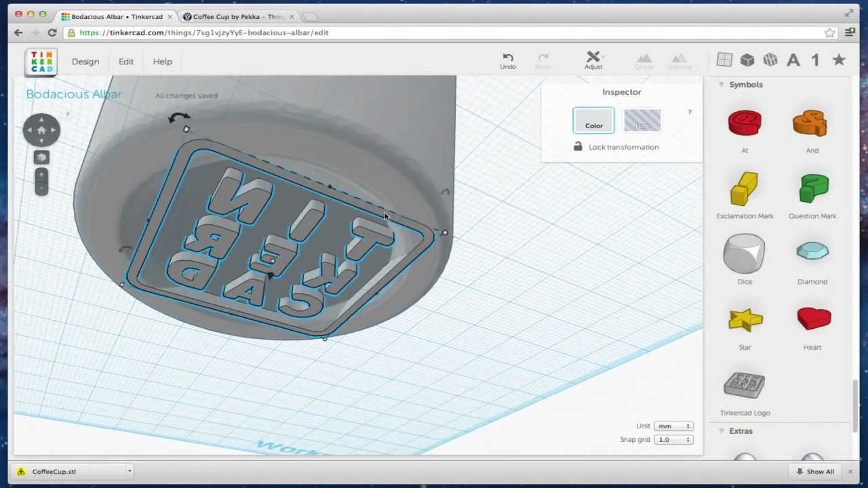Go back in browser history
The height and width of the screenshot is (488, 868).
coord(18,33)
